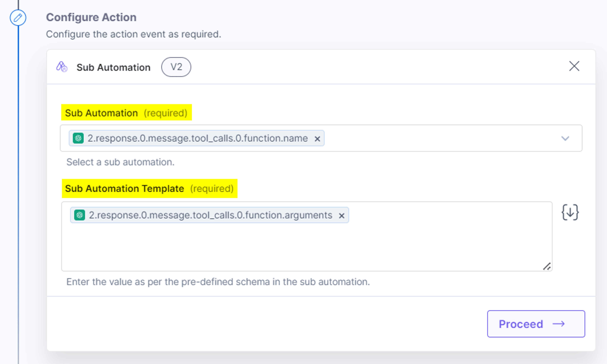Viewport: 607px width, 364px height.
Task: Select the V2 version badge
Action: 176,67
